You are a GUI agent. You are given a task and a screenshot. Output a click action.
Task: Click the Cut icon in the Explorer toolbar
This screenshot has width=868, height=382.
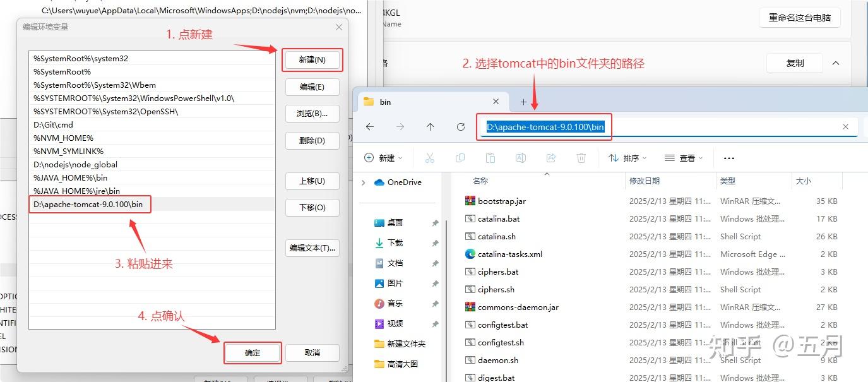coord(429,158)
